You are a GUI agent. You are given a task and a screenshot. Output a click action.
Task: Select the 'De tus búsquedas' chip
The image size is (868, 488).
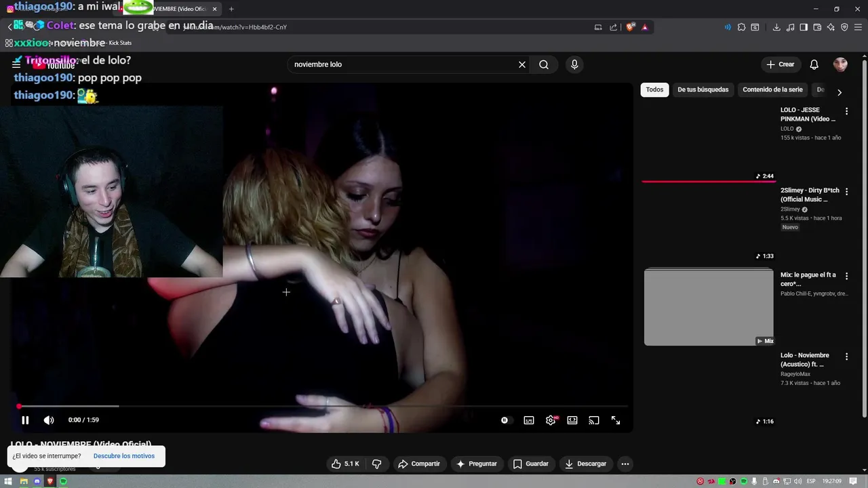(703, 89)
